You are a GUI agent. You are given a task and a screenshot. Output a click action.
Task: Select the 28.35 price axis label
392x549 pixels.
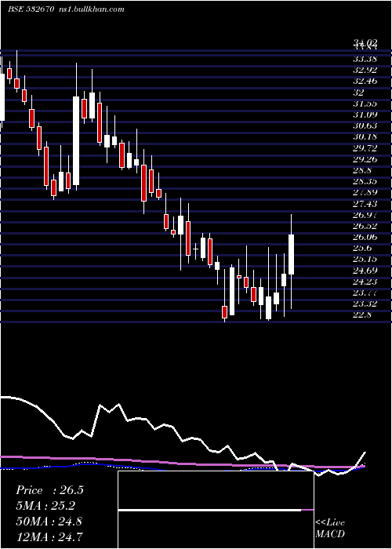point(365,181)
